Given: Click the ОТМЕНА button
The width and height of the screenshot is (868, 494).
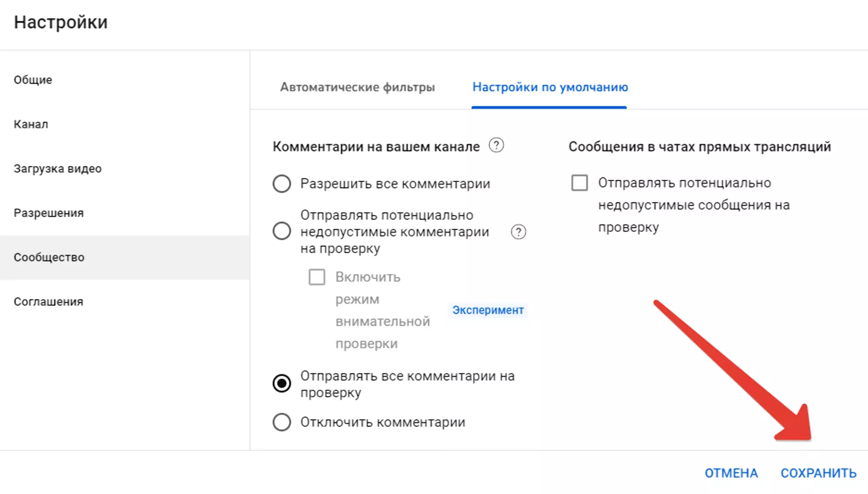Looking at the screenshot, I should (x=731, y=473).
